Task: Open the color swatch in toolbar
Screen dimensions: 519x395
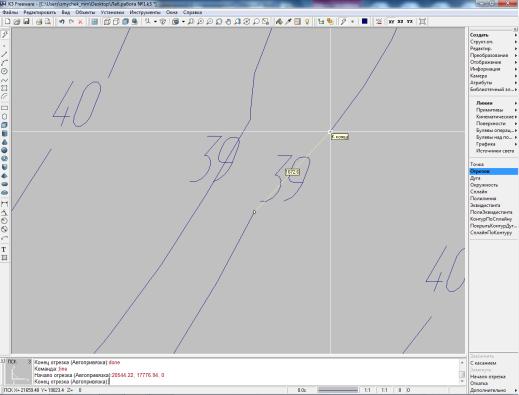Action: point(365,21)
